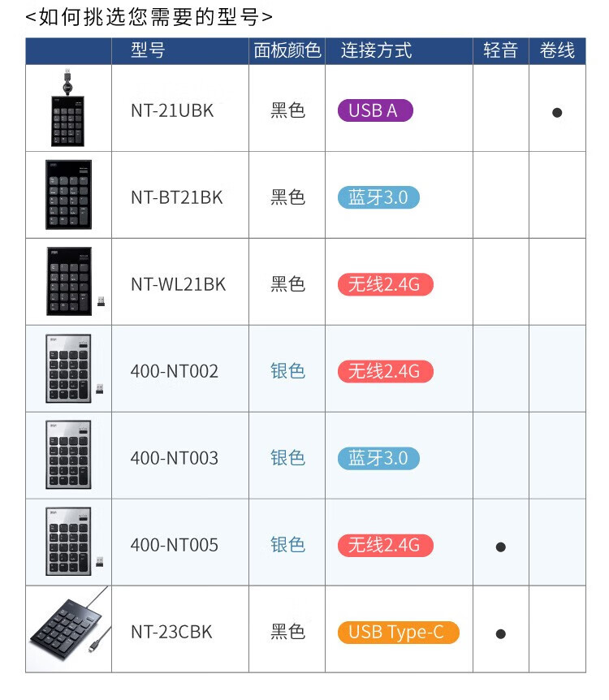Select the 400-NT003 keypad product image
Screen dimensions: 609x700
(68, 456)
